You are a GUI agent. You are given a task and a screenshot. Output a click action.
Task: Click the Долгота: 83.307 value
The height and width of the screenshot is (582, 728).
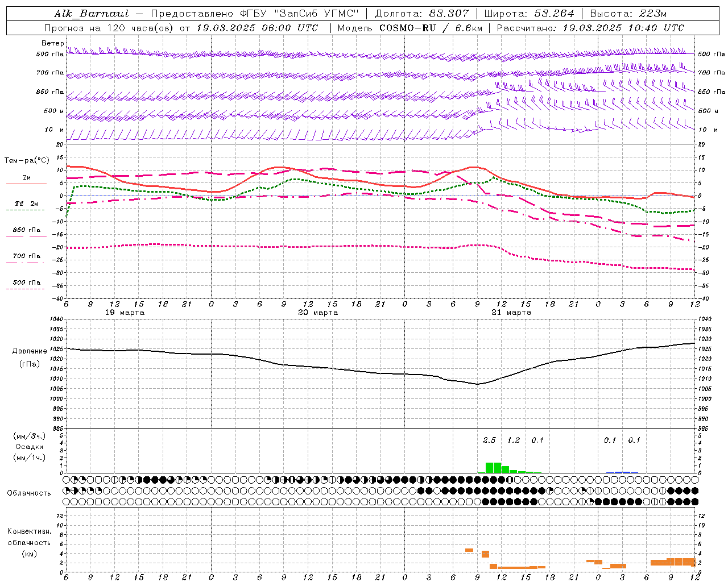[422, 14]
